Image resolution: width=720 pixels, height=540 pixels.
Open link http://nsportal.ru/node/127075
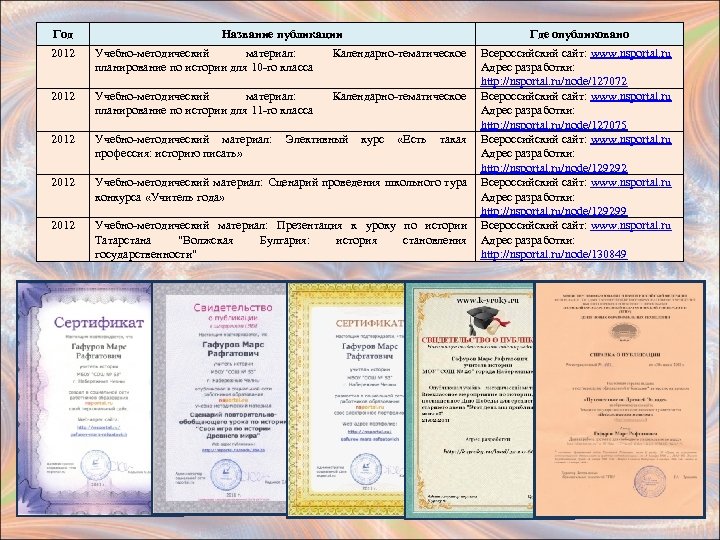(554, 125)
